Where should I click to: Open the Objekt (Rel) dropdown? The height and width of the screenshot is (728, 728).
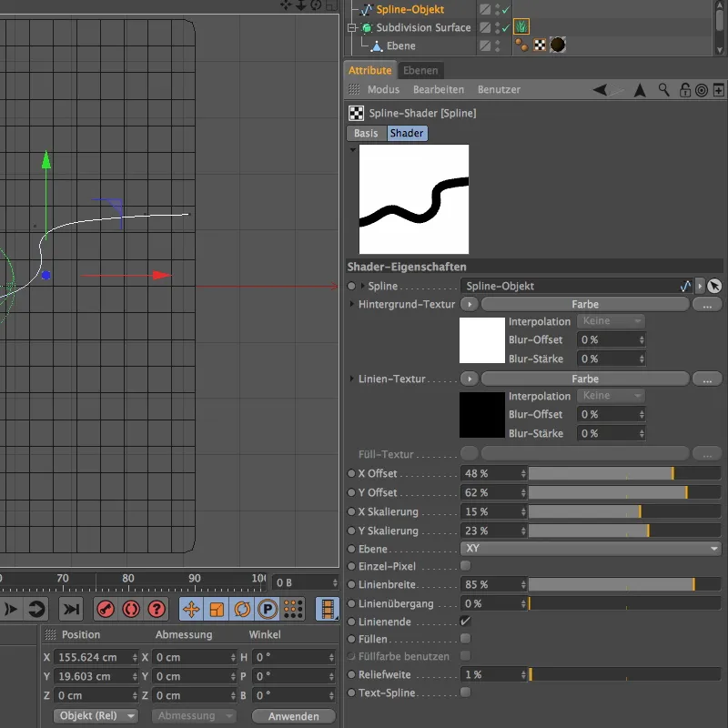point(96,716)
